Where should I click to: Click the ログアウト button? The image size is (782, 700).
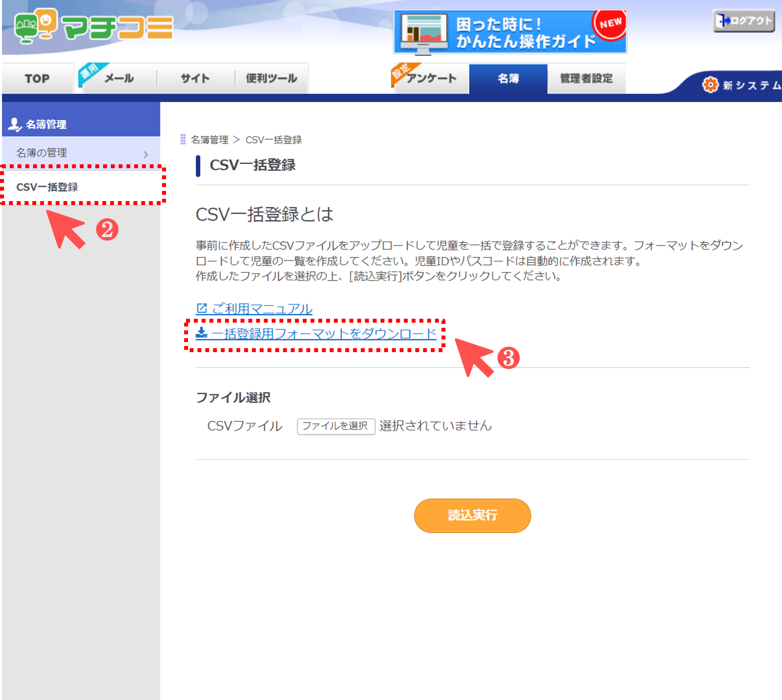click(744, 21)
